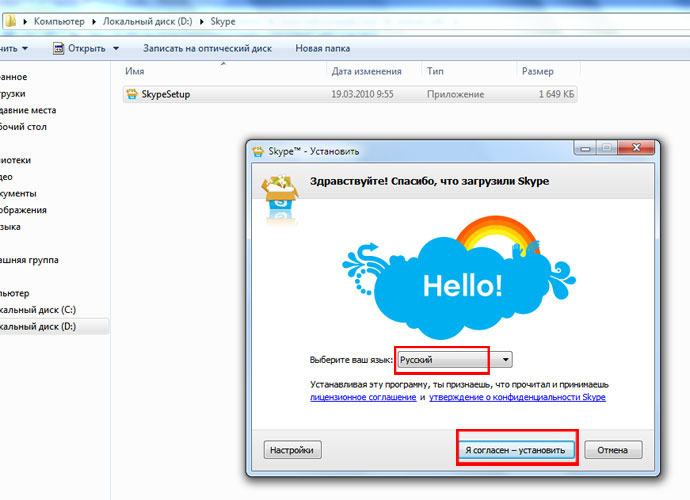Click Новая папка in toolbar

pyautogui.click(x=323, y=48)
